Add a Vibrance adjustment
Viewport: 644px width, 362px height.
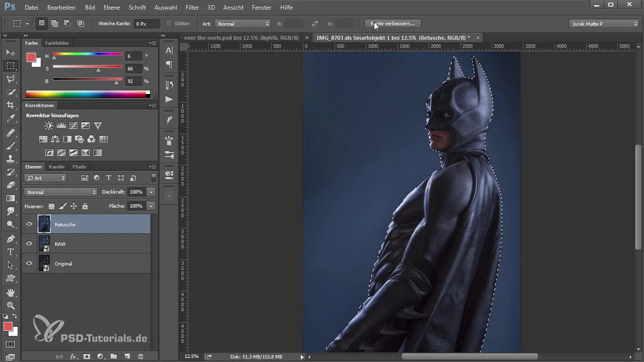[98, 126]
